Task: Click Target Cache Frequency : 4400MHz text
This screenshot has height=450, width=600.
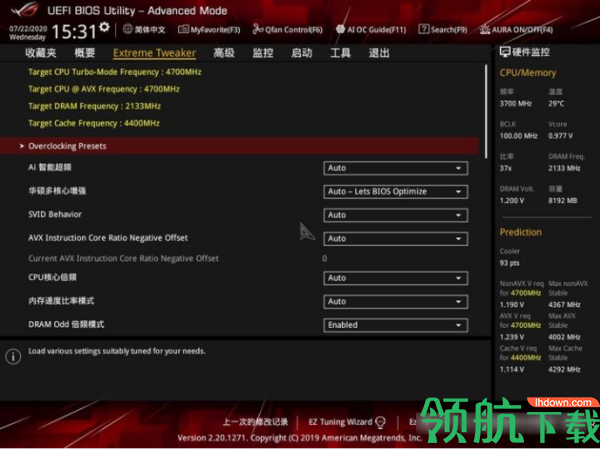Action: [x=94, y=123]
